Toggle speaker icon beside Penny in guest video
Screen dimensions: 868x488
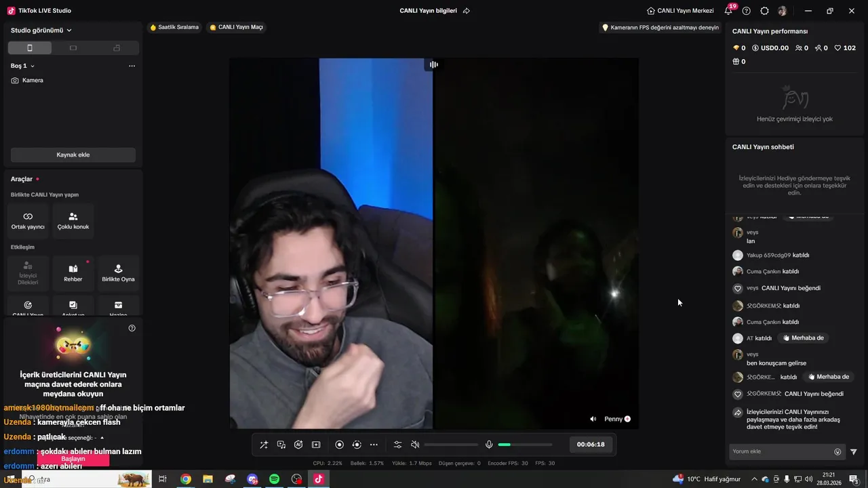click(593, 419)
